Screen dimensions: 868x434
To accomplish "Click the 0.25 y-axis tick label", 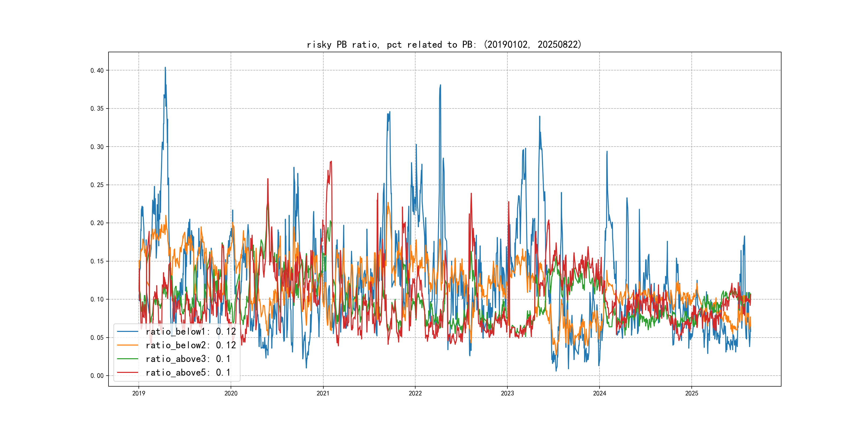I will coord(97,185).
